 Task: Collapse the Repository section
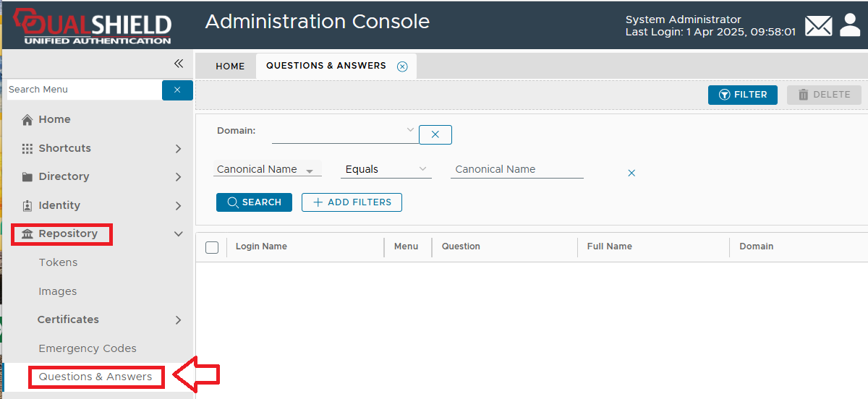[178, 233]
